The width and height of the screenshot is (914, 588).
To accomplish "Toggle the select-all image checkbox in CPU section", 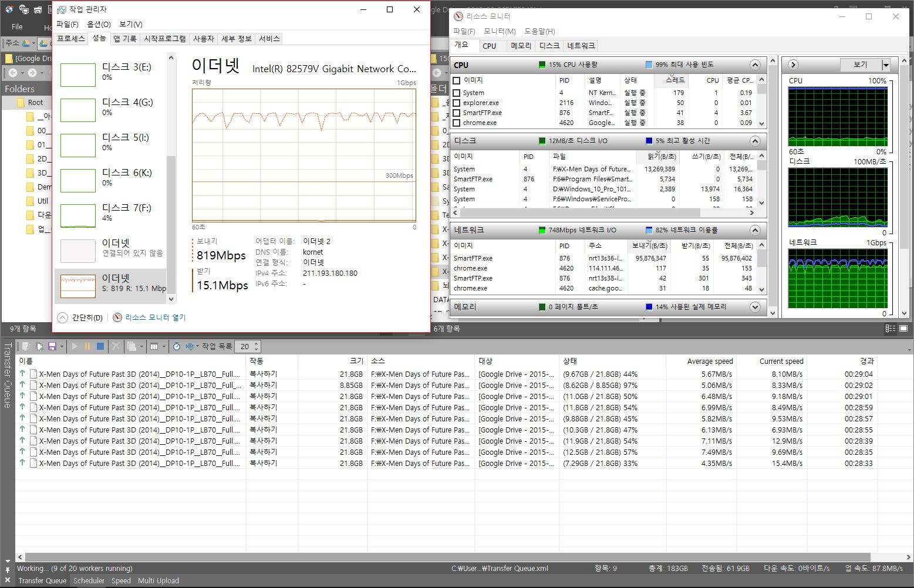I will pos(457,80).
